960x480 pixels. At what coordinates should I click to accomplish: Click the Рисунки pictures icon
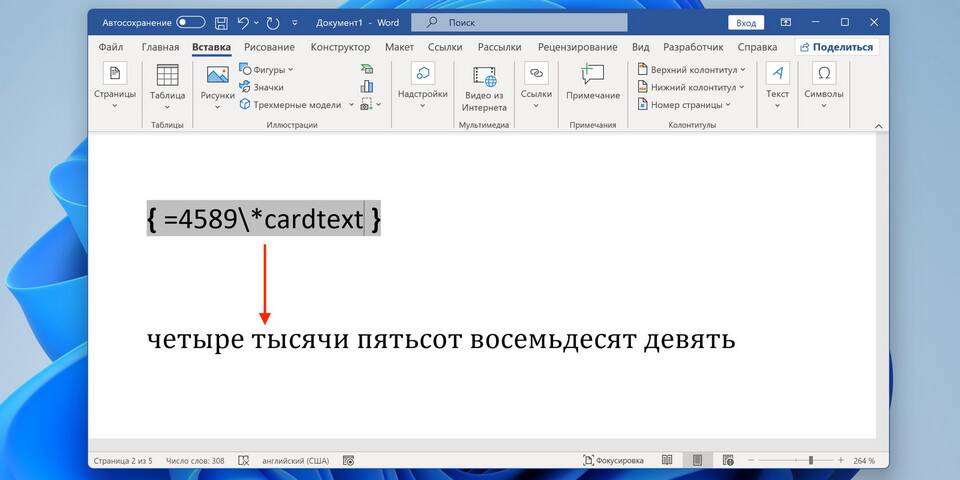click(x=217, y=75)
